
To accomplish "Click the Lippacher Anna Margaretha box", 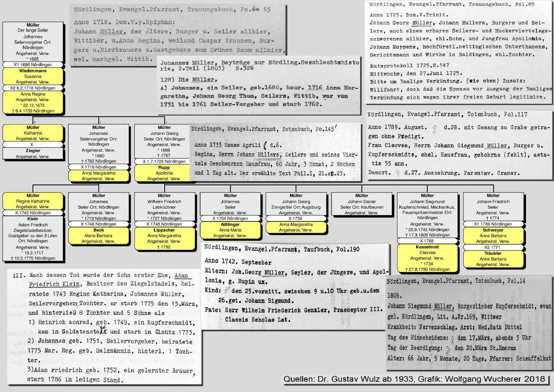I will point(164,238).
